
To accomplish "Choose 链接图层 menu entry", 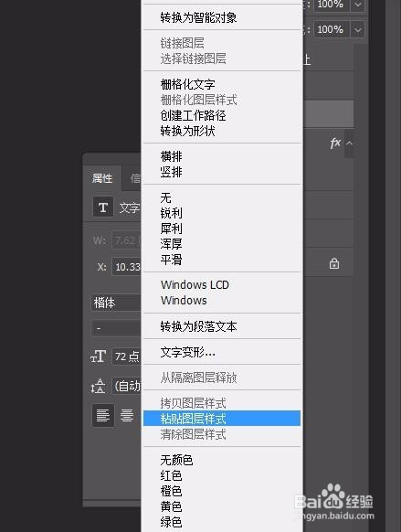I will coord(222,43).
